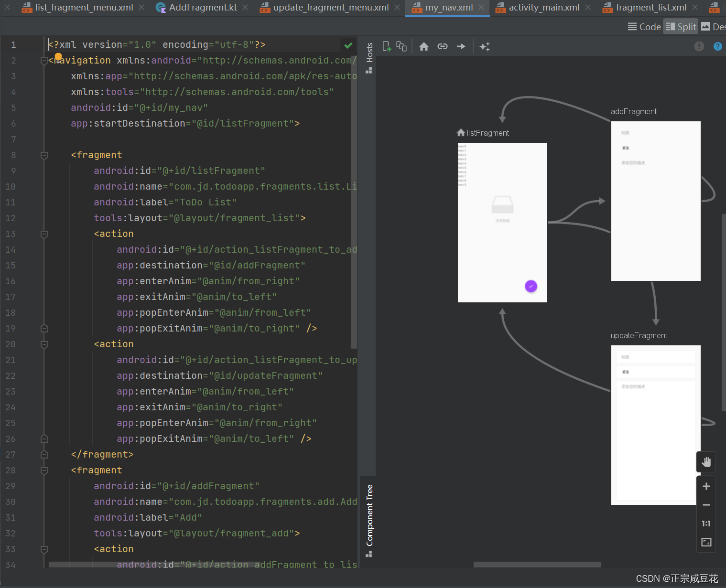Screen dimensions: 726x588
Task: Collapse the fragment fold on line 8
Action: click(x=44, y=155)
